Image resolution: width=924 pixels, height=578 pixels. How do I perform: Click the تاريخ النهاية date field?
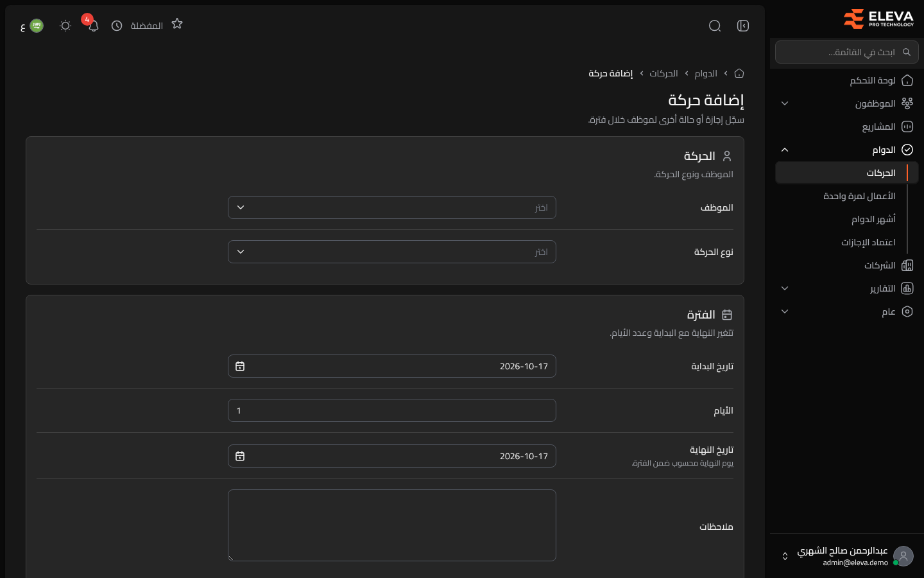(392, 456)
